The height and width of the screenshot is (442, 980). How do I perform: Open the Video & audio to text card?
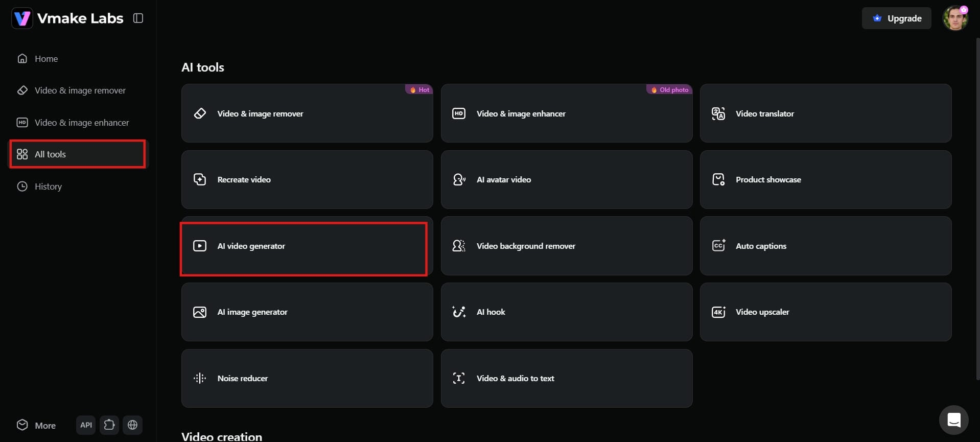click(567, 378)
